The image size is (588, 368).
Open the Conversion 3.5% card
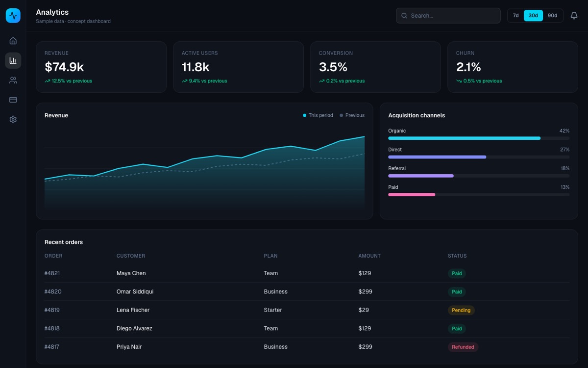pyautogui.click(x=376, y=67)
